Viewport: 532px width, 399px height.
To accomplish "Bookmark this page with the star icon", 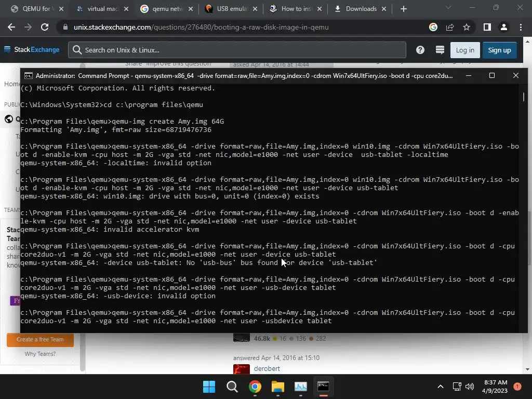I will tap(467, 27).
